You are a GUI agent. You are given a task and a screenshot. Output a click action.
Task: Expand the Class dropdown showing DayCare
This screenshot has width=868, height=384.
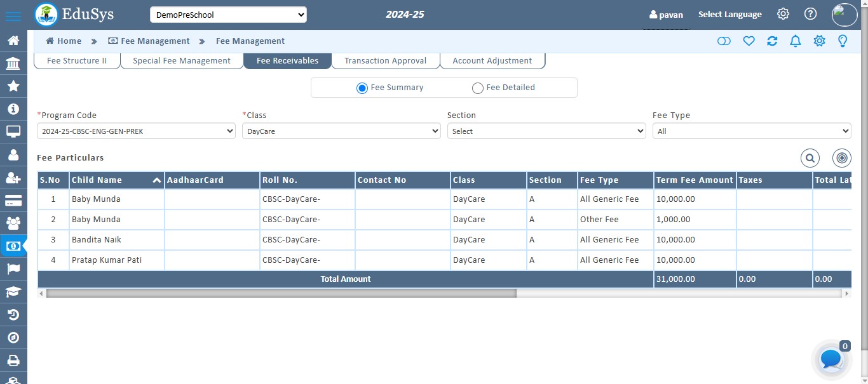341,131
